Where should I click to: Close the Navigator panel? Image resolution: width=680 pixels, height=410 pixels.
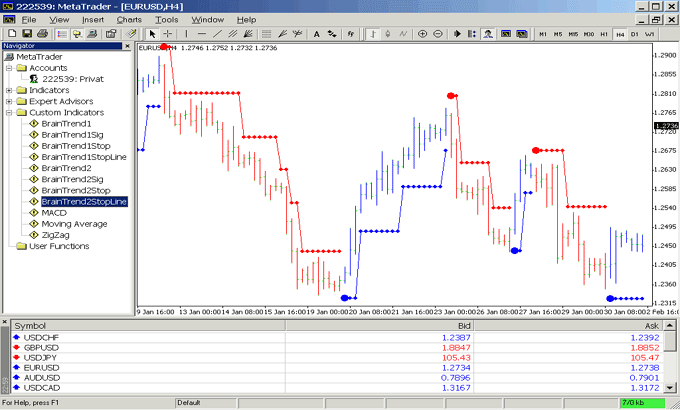coord(129,45)
